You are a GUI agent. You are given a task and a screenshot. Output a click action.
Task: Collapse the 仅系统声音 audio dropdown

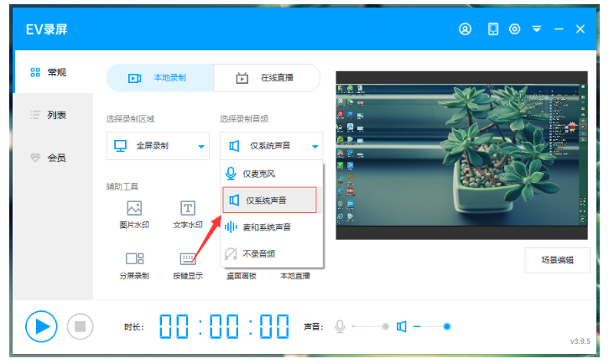pyautogui.click(x=272, y=146)
